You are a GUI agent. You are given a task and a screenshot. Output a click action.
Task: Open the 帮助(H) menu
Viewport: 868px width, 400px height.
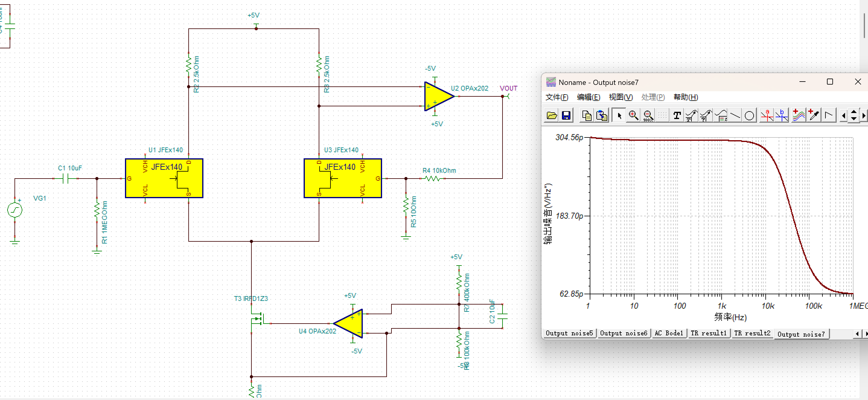(686, 97)
